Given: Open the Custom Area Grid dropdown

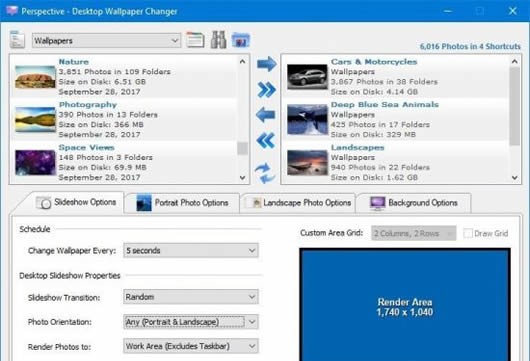Looking at the screenshot, I should pos(413,233).
